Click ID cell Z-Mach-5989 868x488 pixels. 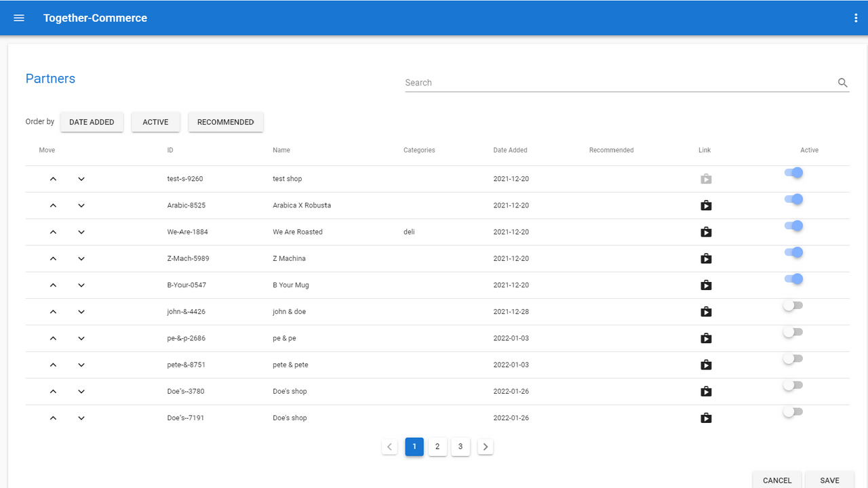pos(188,258)
